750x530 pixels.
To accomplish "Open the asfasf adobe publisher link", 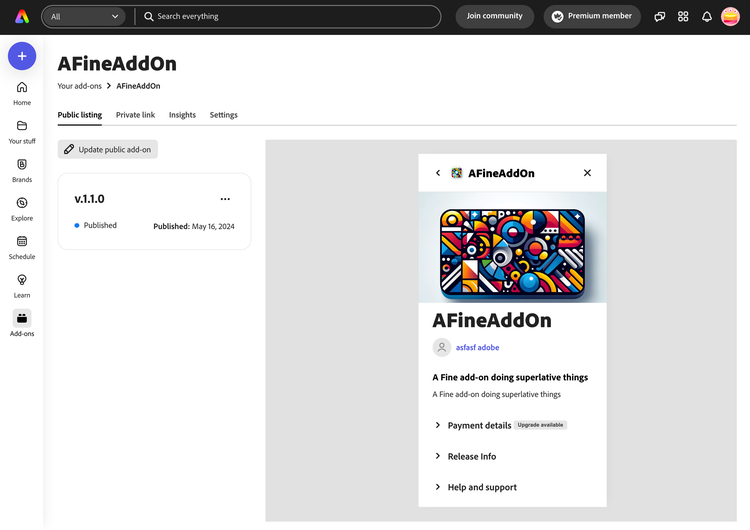I will pyautogui.click(x=477, y=348).
